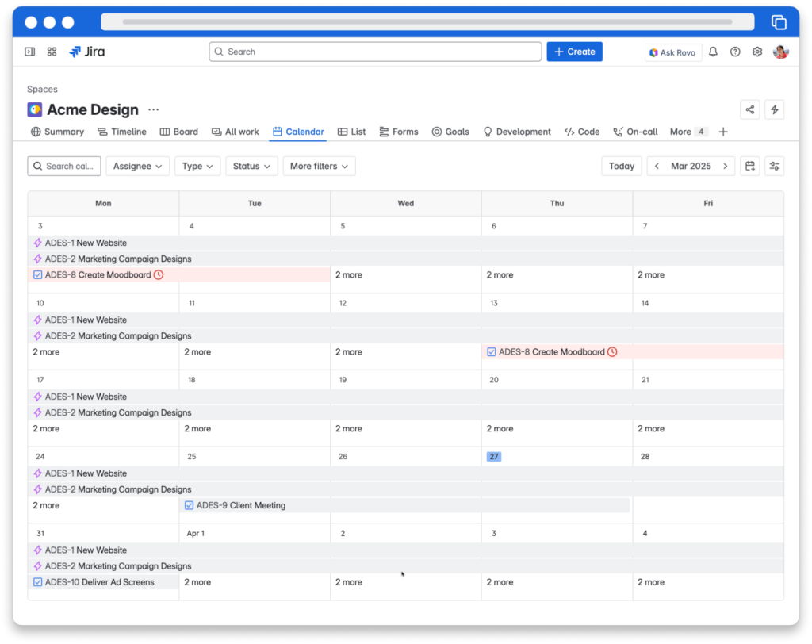Click checkbox icon on ADES-10 Deliver Ad Screens
The height and width of the screenshot is (644, 812).
38,582
